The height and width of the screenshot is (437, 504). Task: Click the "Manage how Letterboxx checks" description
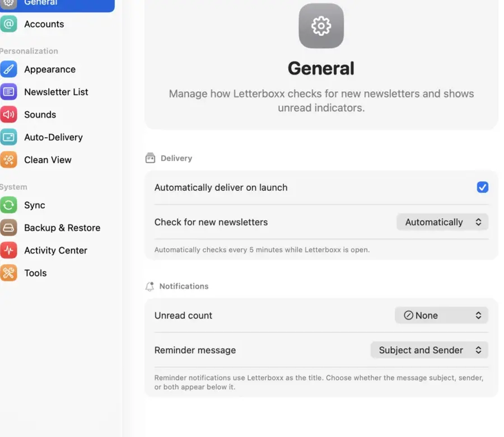tap(321, 101)
